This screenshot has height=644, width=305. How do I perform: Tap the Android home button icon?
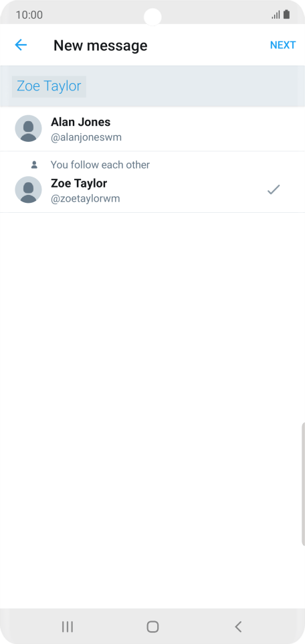coord(152,627)
